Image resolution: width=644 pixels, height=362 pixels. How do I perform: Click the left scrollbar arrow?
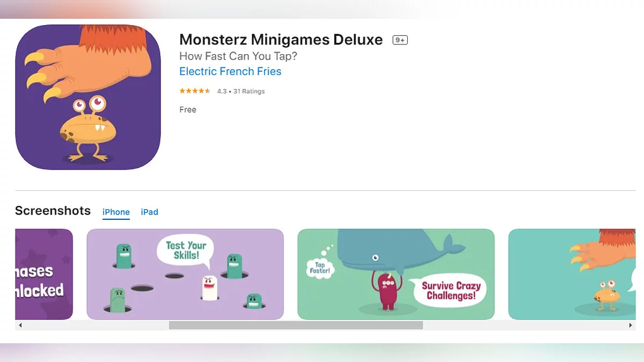click(x=20, y=325)
